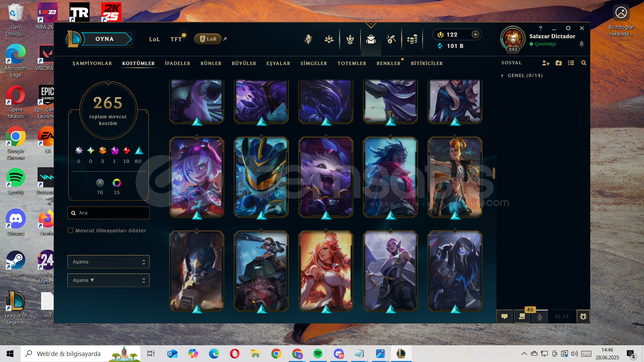Select the orange-haired gunner skin thumbnail

coord(455,177)
